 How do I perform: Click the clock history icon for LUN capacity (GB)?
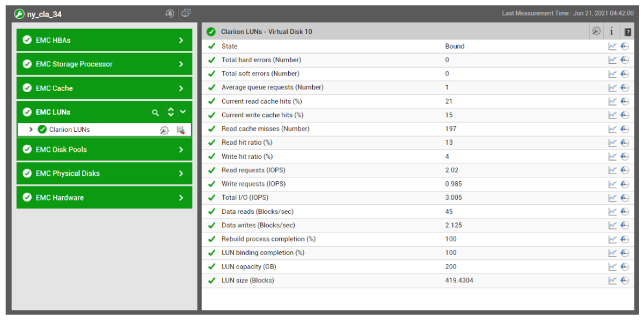click(x=624, y=266)
